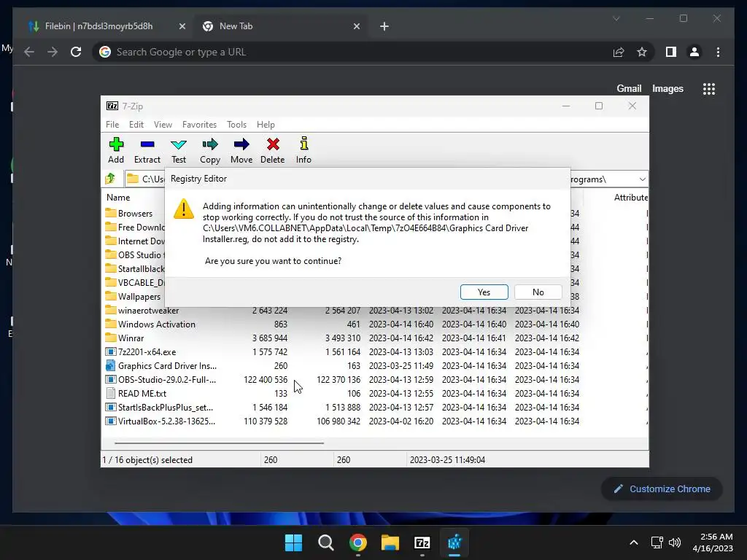
Task: Sort by the Name column header
Action: (118, 197)
